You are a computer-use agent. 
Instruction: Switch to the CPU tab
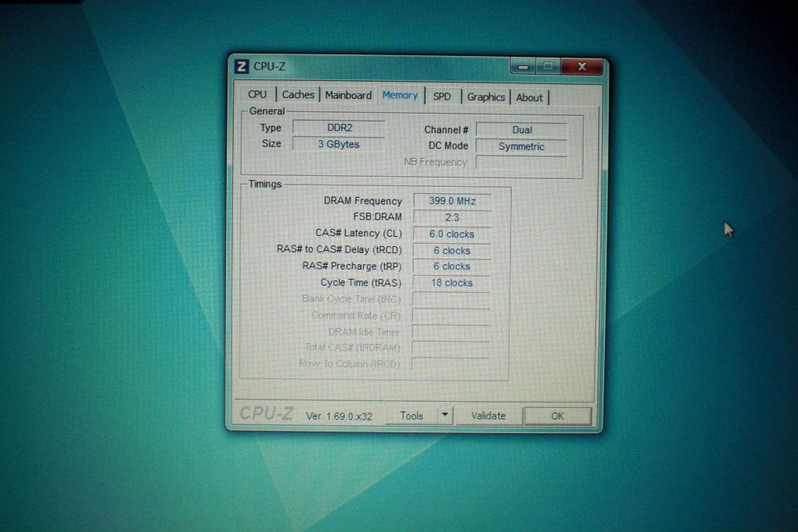pos(257,95)
